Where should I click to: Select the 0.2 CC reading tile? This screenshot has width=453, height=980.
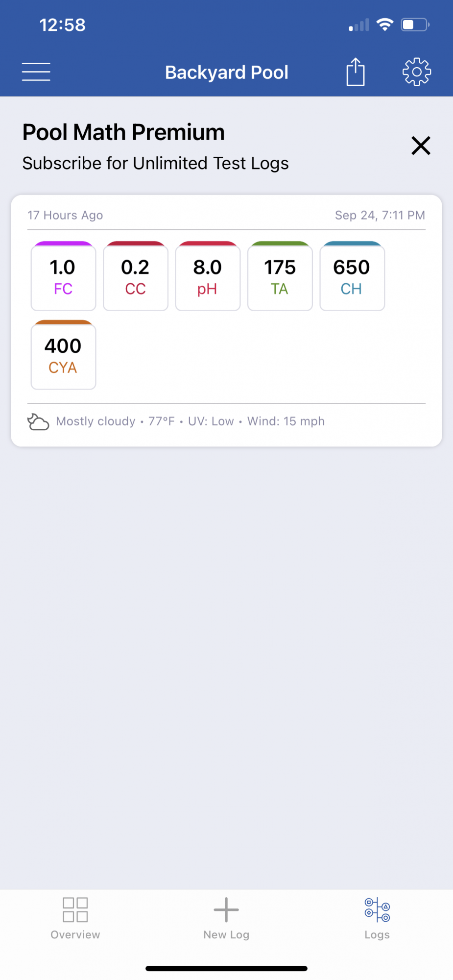coord(136,276)
